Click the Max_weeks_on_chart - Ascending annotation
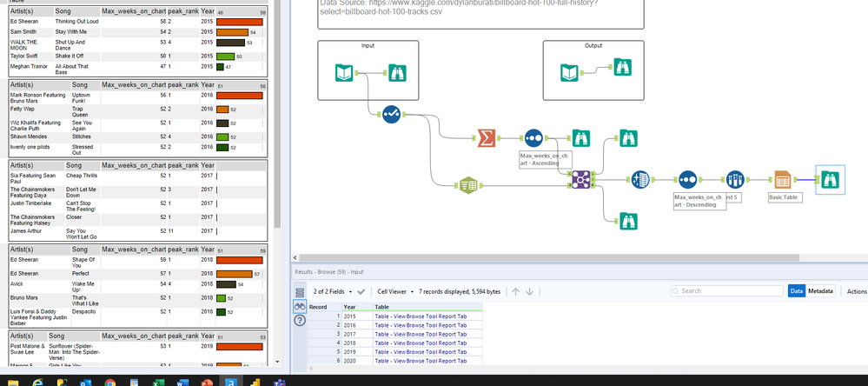 [544, 159]
